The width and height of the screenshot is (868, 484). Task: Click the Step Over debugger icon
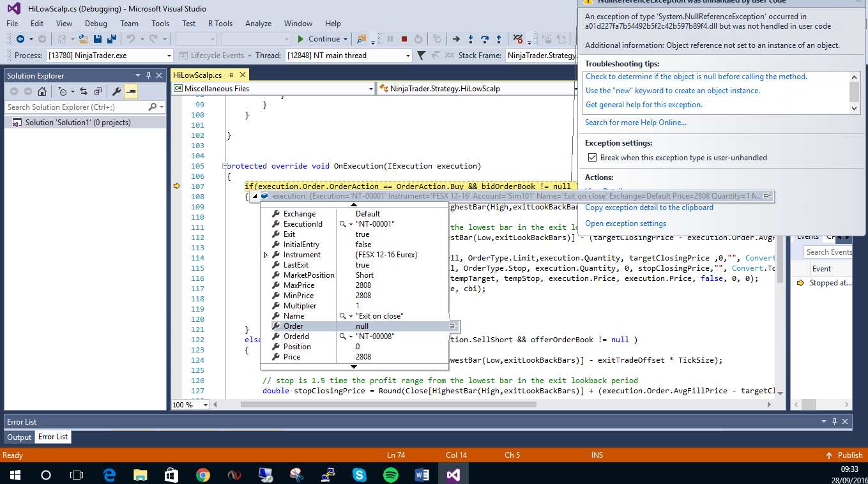pyautogui.click(x=485, y=39)
